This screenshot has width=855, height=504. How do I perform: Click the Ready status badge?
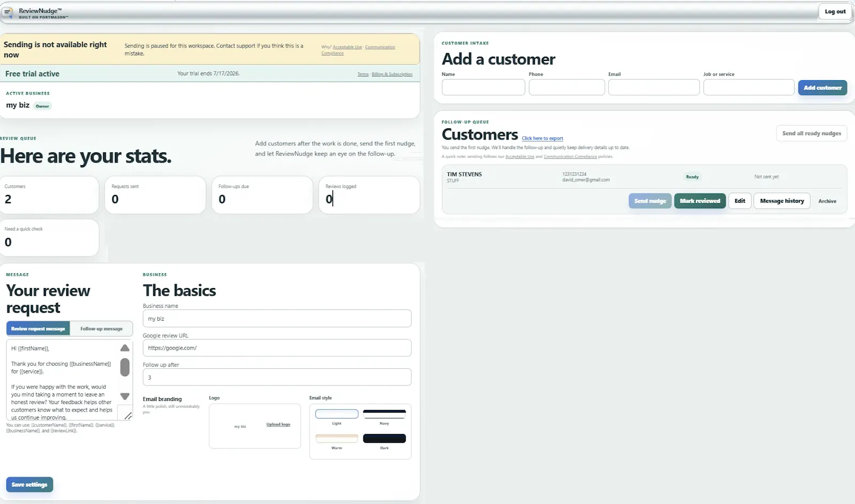693,177
